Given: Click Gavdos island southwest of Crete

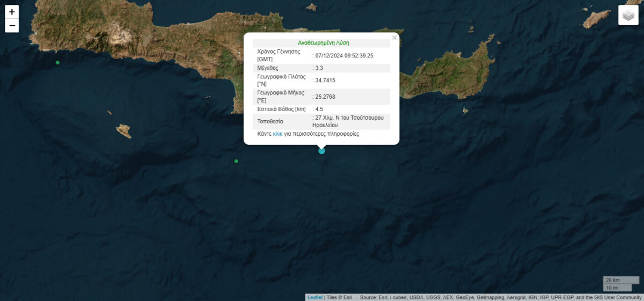Looking at the screenshot, I should click(123, 131).
